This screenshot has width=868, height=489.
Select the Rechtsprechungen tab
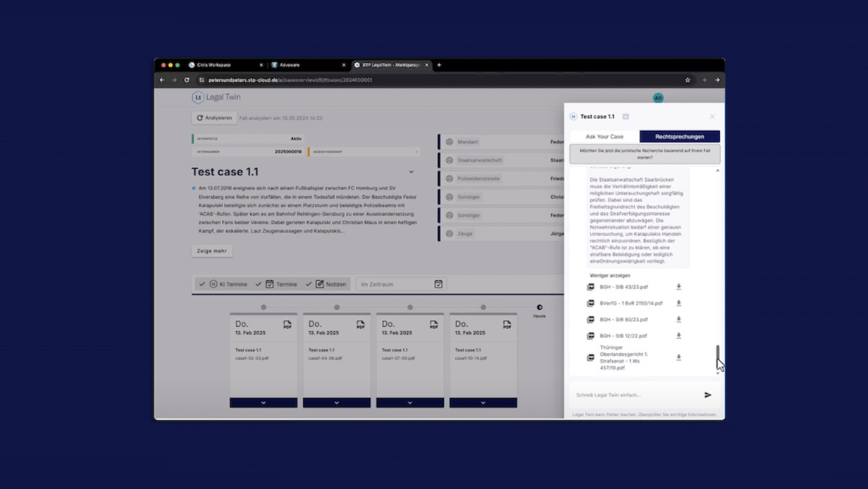click(680, 136)
